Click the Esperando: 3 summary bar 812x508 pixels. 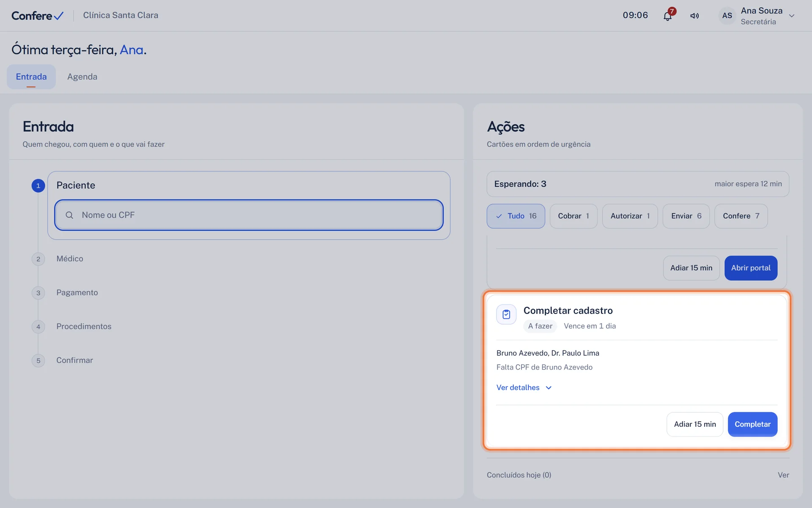coord(638,184)
